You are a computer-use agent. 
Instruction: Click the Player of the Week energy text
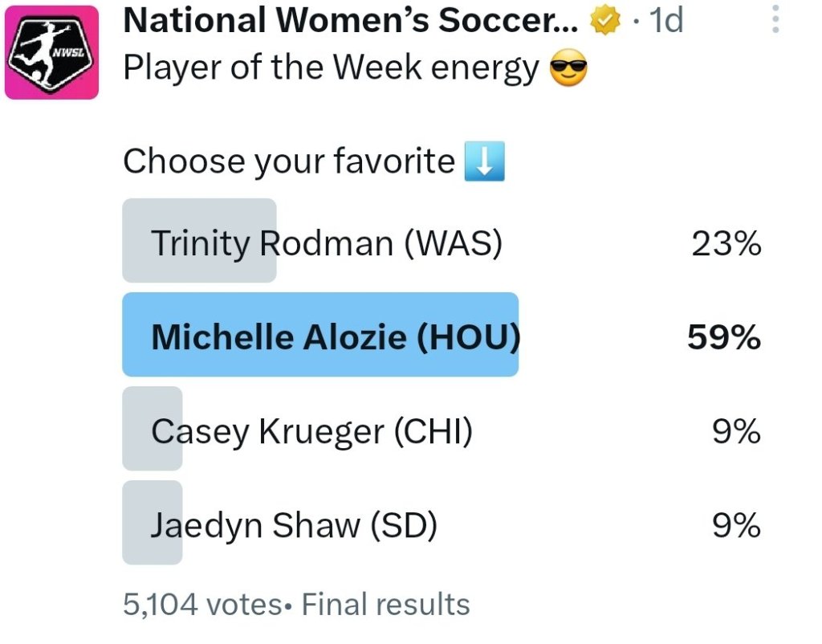[x=331, y=68]
